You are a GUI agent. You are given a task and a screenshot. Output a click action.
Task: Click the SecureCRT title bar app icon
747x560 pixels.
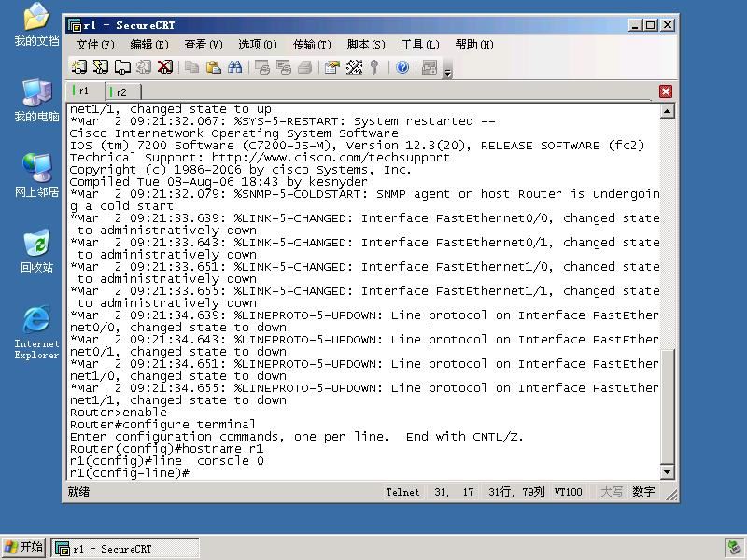tap(75, 25)
